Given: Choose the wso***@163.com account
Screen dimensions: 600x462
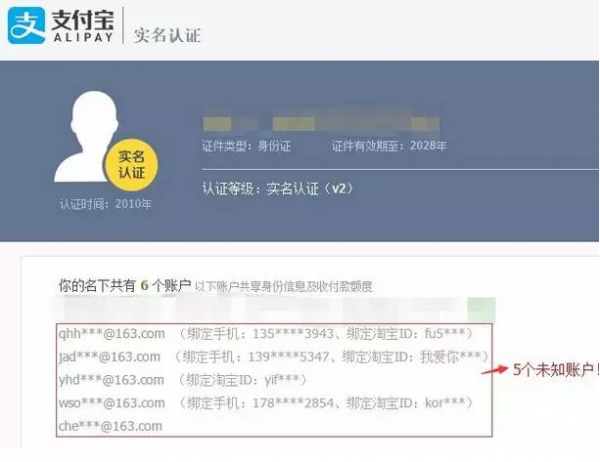Looking at the screenshot, I should tap(110, 403).
